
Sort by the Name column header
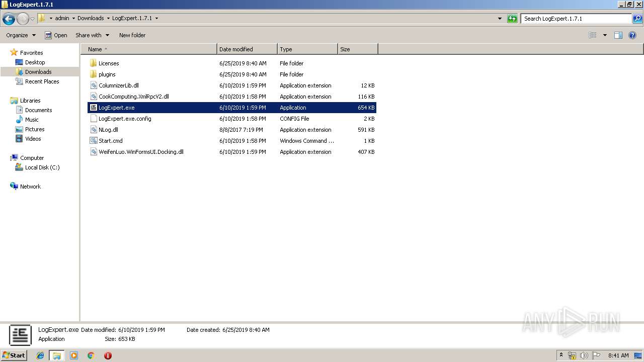point(149,49)
